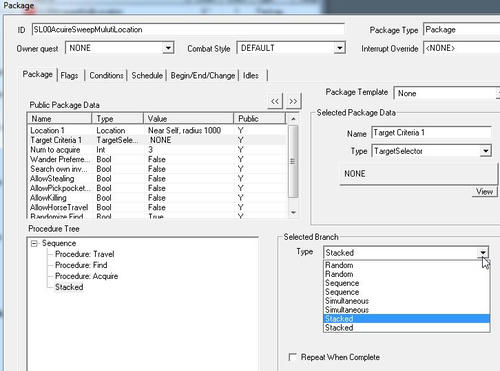Switch to the Conditions tab
Viewport: 500px width, 371px height.
[106, 76]
